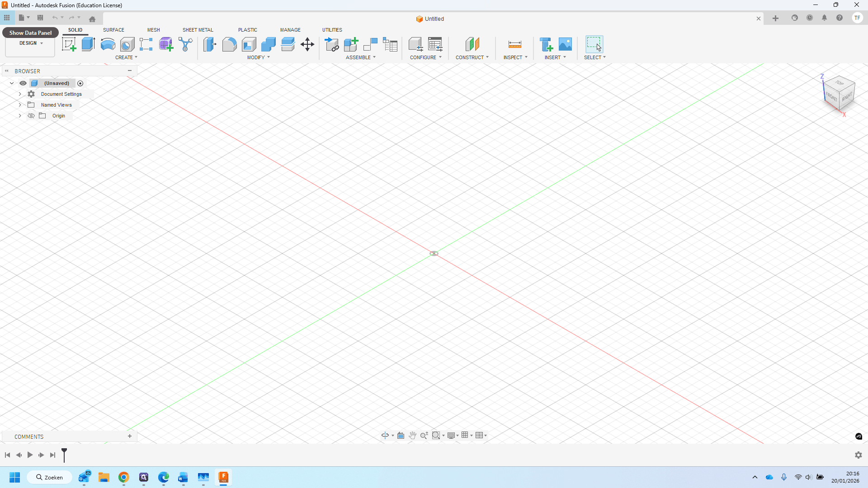
Task: Collapse the Unsaved root node
Action: 12,83
